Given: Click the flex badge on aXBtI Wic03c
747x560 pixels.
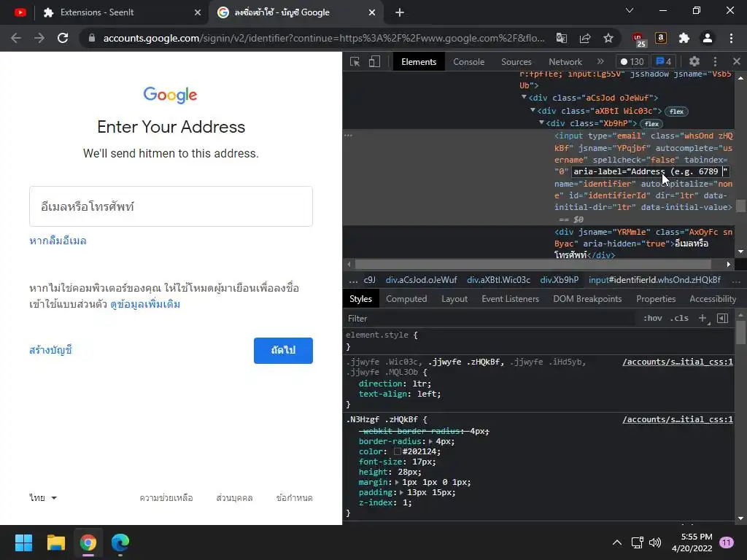Looking at the screenshot, I should (676, 112).
